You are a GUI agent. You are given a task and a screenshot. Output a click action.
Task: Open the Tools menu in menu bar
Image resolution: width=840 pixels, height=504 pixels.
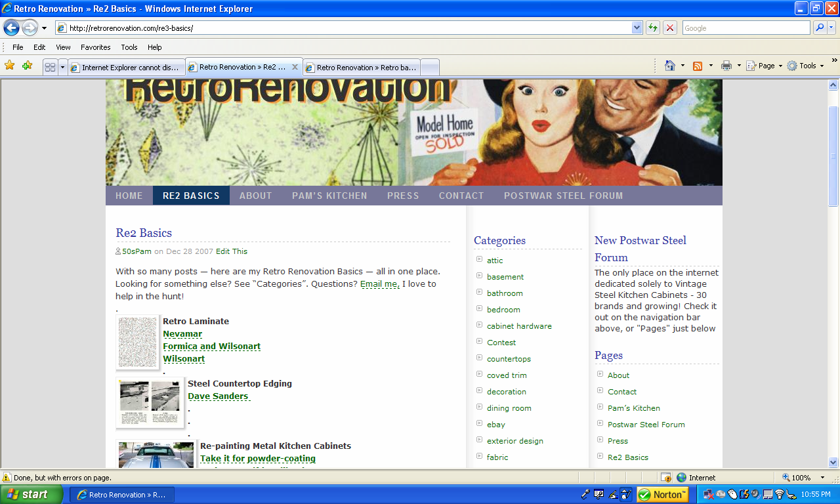[x=129, y=47]
